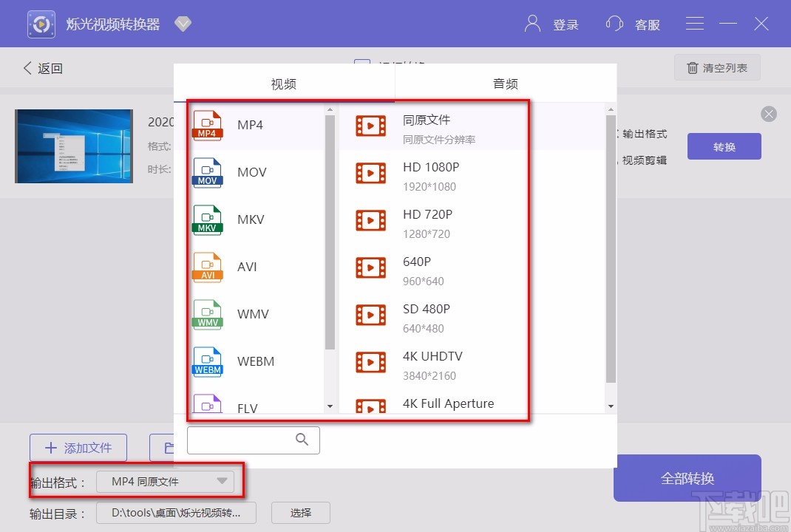Click the 输出目录 path field

(x=176, y=513)
